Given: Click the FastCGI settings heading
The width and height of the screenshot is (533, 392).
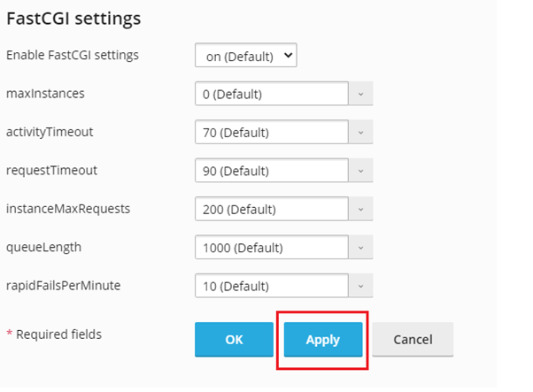Looking at the screenshot, I should click(x=73, y=18).
